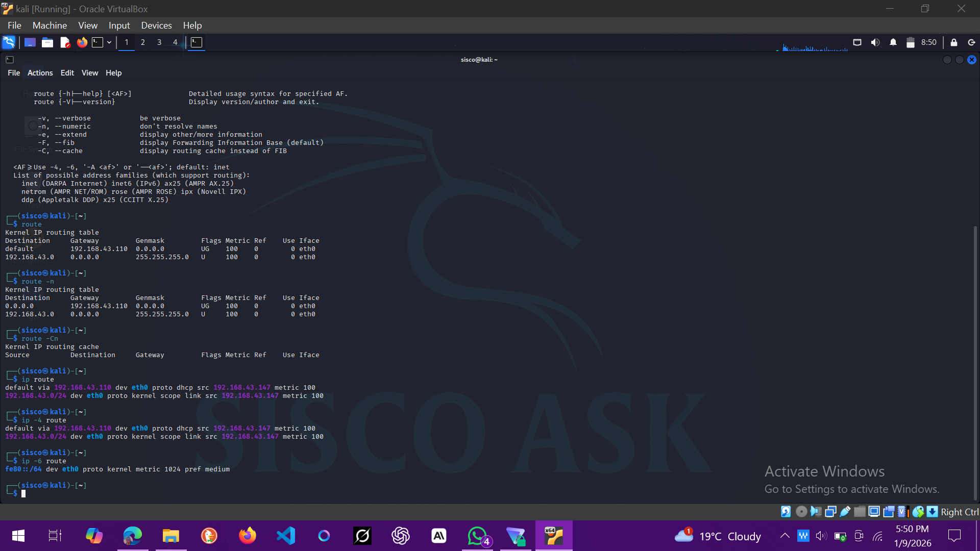Click the Kali panel clock 8:50

click(x=929, y=42)
